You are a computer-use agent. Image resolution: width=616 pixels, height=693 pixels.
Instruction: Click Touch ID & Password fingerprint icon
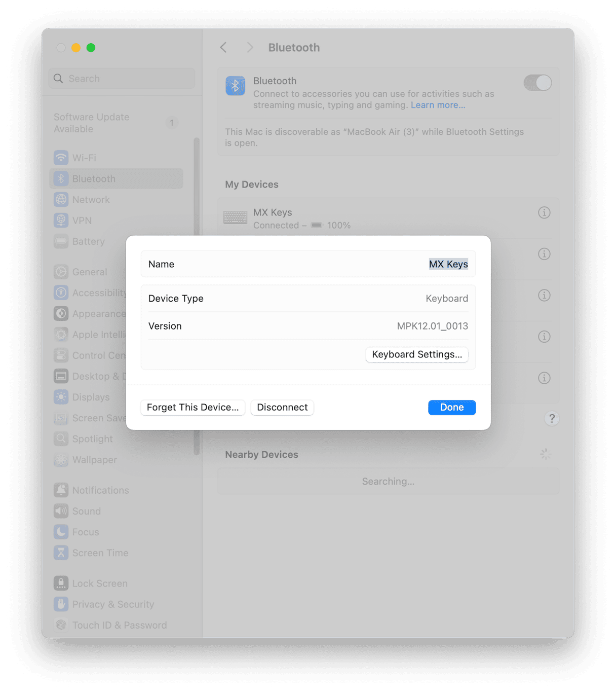click(x=61, y=625)
